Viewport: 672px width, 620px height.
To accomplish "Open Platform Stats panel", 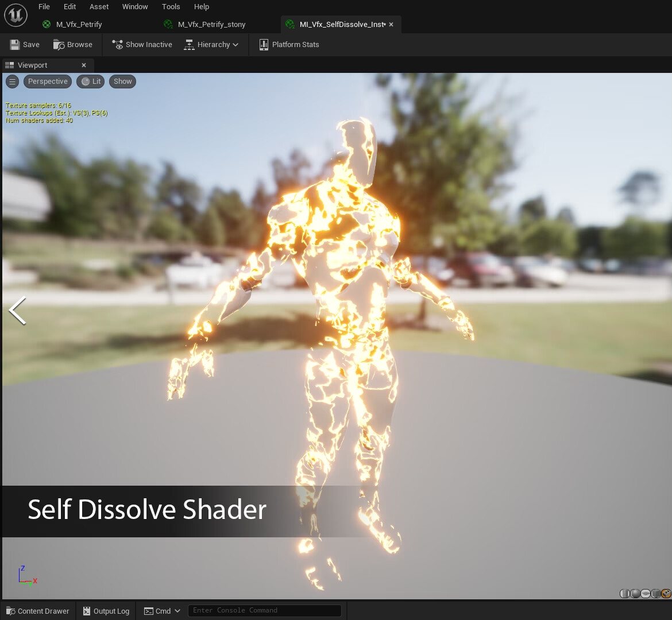I will point(289,45).
